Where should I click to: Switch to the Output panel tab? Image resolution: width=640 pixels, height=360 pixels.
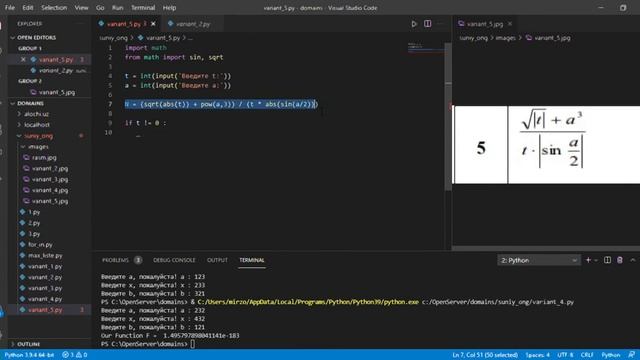click(217, 260)
